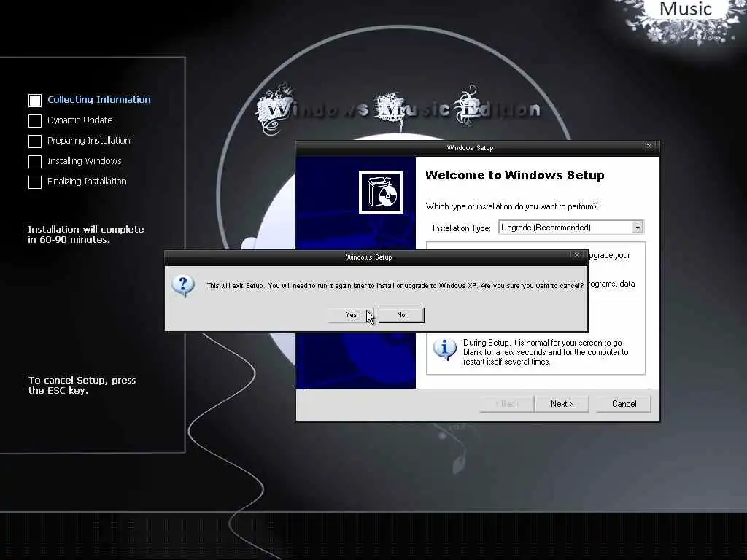Toggle the Finalizing Installation step box

(35, 182)
